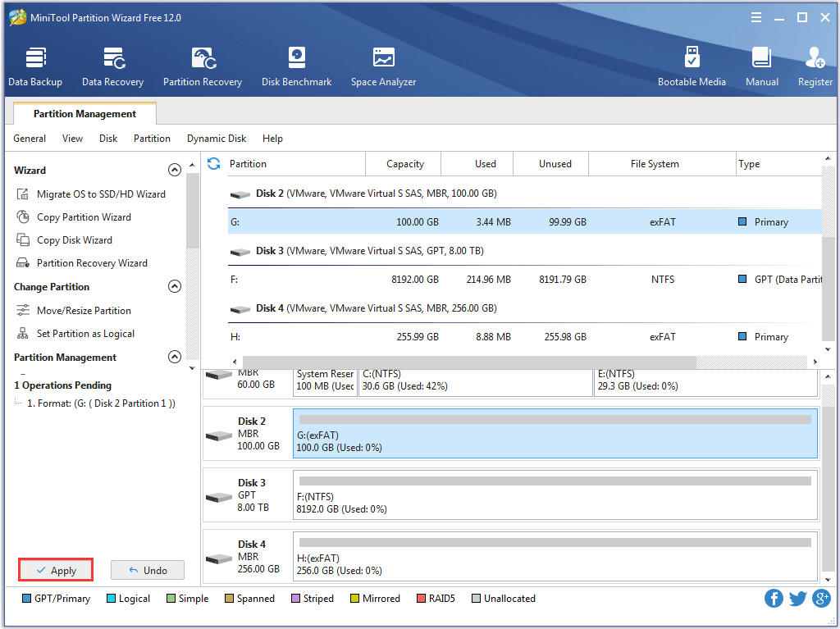
Task: Share on Twitter
Action: 797,598
